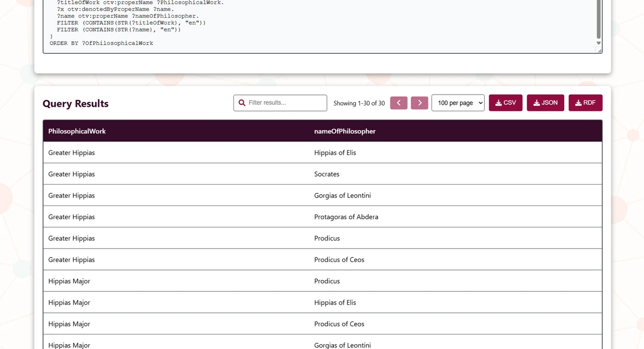The height and width of the screenshot is (349, 644).
Task: Click the Showing 1-30 of 30 label
Action: point(359,103)
